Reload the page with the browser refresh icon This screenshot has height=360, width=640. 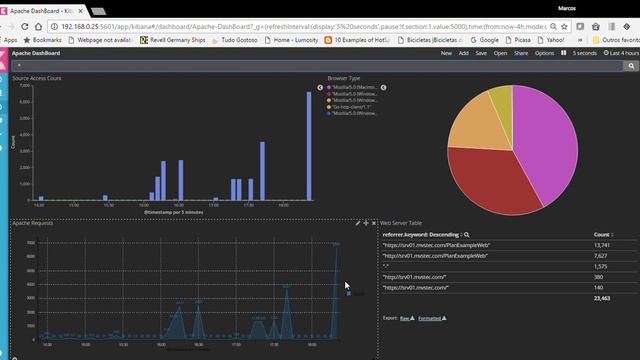click(x=24, y=27)
